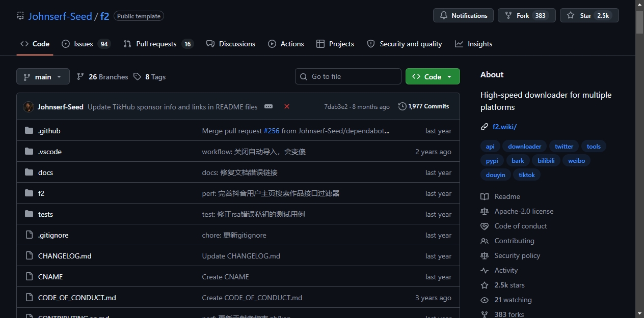The image size is (644, 318).
Task: Open the f2 repository name link
Action: (x=104, y=16)
